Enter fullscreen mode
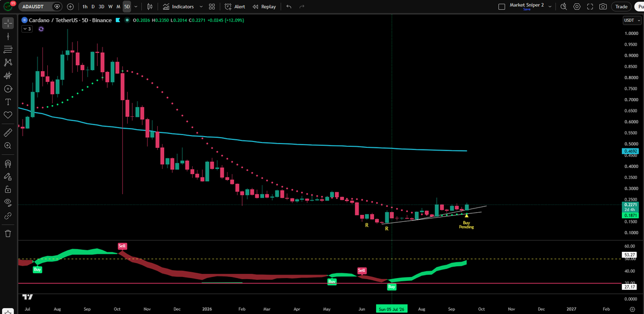 point(590,6)
